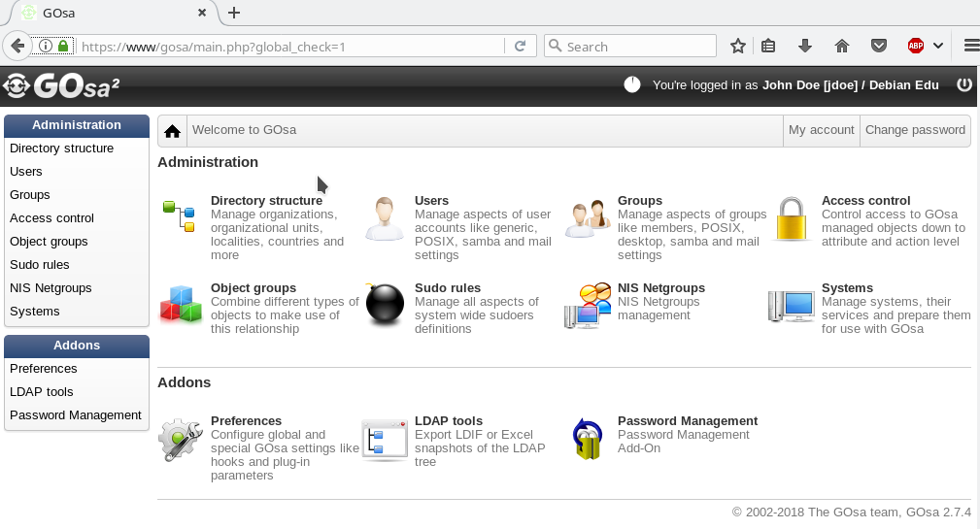Select Users in the sidebar menu
This screenshot has width=980, height=529.
[x=26, y=171]
